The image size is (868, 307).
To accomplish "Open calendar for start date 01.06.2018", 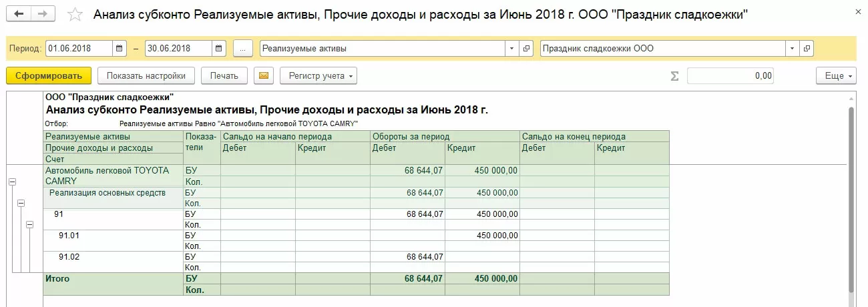I will point(120,49).
